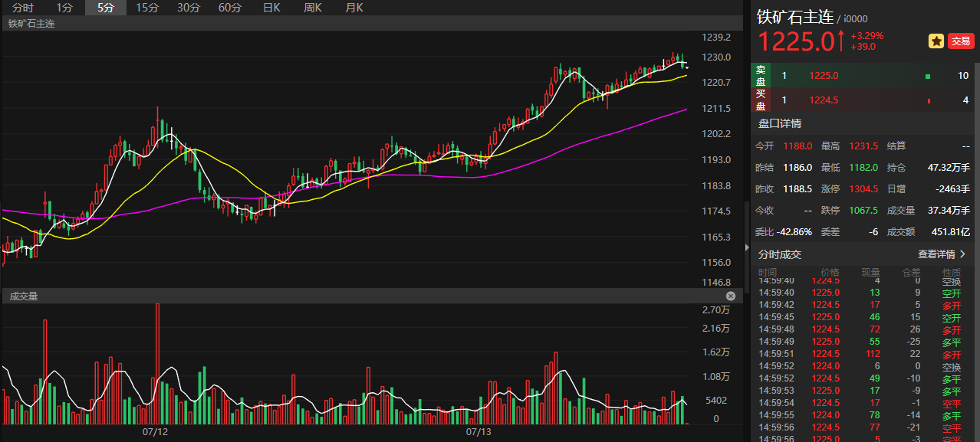
Task: Open the 周K weekly candlestick tab
Action: [312, 8]
